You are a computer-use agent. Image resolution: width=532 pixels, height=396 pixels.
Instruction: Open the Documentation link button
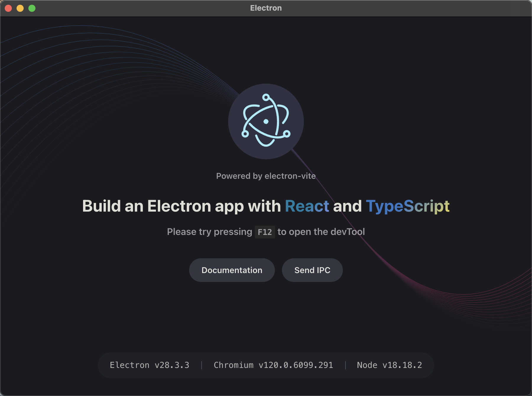(232, 270)
